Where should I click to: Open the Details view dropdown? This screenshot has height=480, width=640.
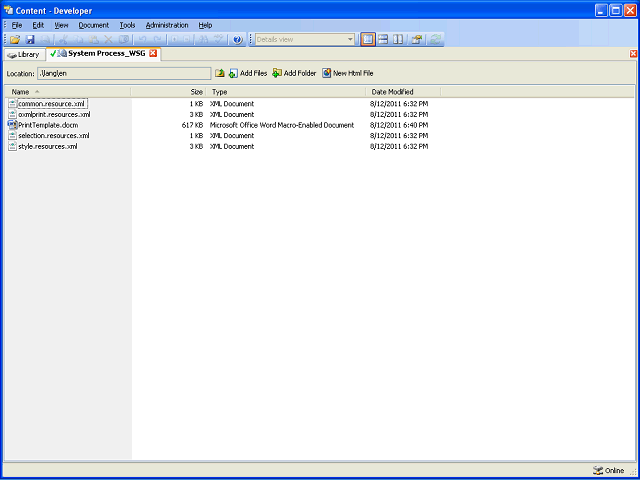350,40
